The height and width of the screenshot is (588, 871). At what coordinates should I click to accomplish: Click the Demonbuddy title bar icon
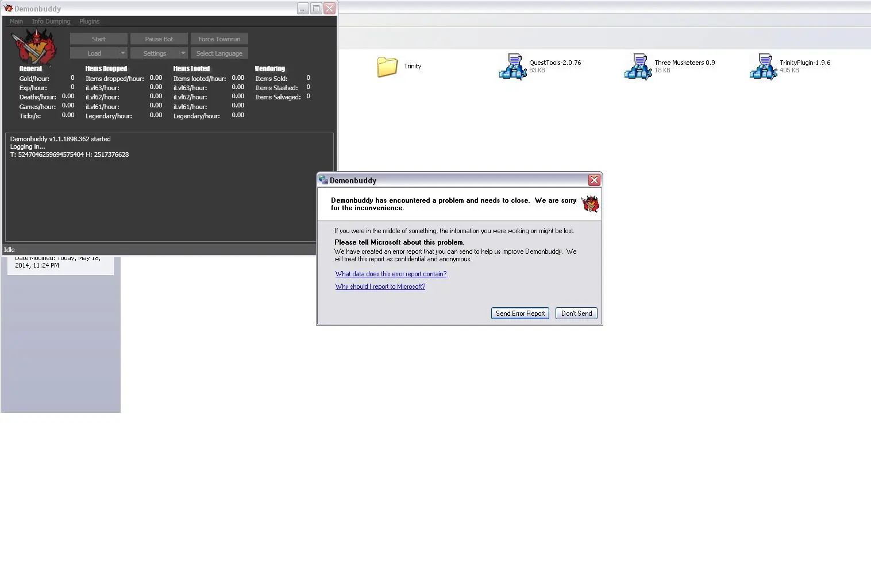click(8, 8)
